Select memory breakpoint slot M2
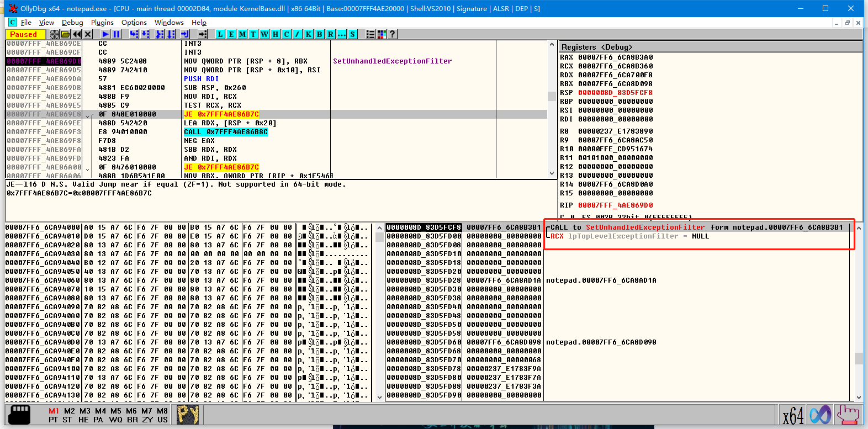Screen dimensions: 868x429 coord(69,411)
